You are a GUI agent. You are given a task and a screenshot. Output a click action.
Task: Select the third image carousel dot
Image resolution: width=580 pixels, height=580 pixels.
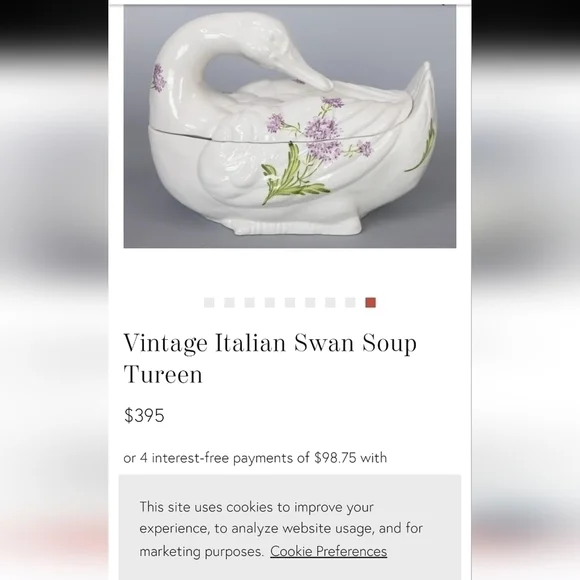pos(250,303)
